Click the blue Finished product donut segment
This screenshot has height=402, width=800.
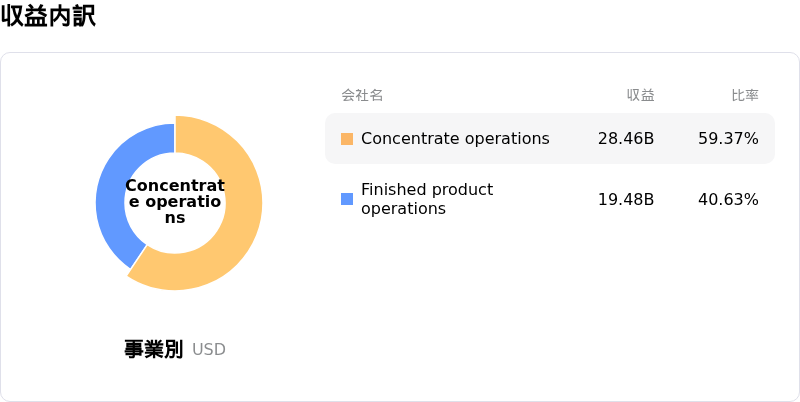click(x=112, y=200)
